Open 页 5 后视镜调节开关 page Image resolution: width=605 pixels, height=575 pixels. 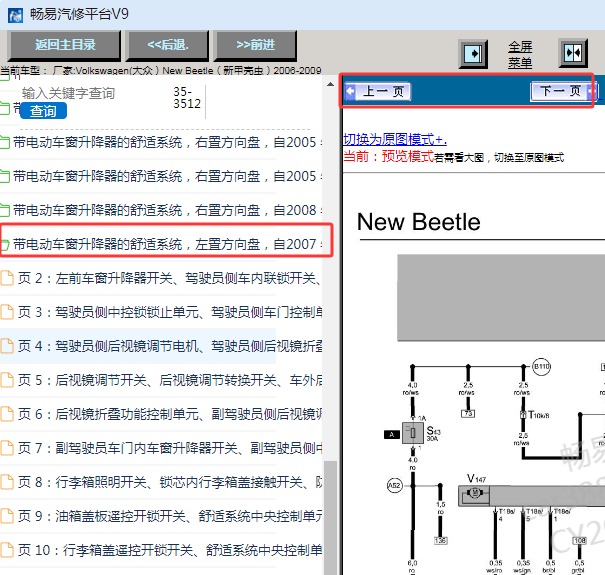161,380
